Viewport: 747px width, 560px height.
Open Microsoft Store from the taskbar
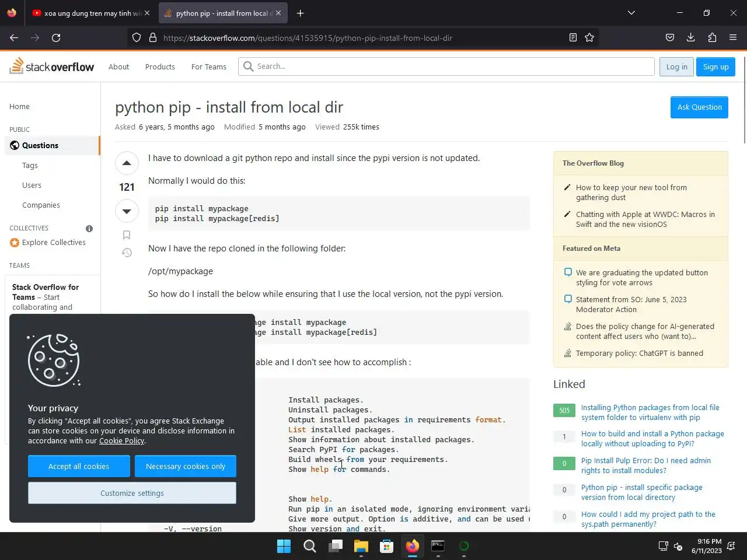click(387, 546)
